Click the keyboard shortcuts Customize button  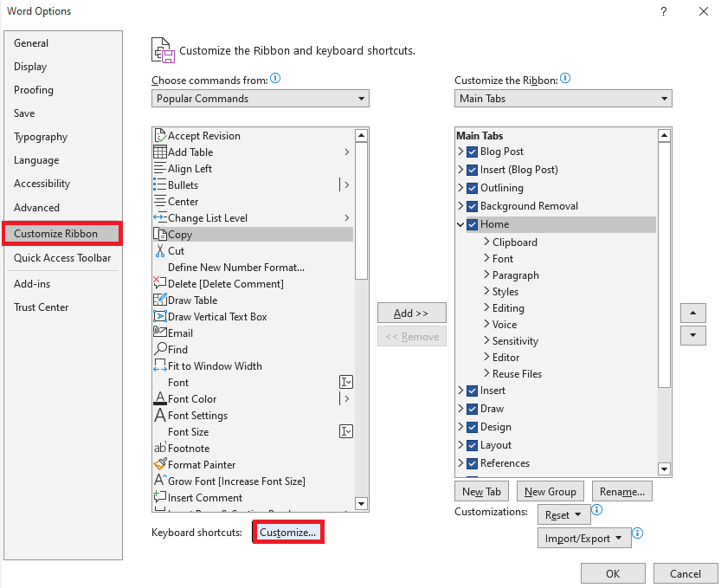288,533
